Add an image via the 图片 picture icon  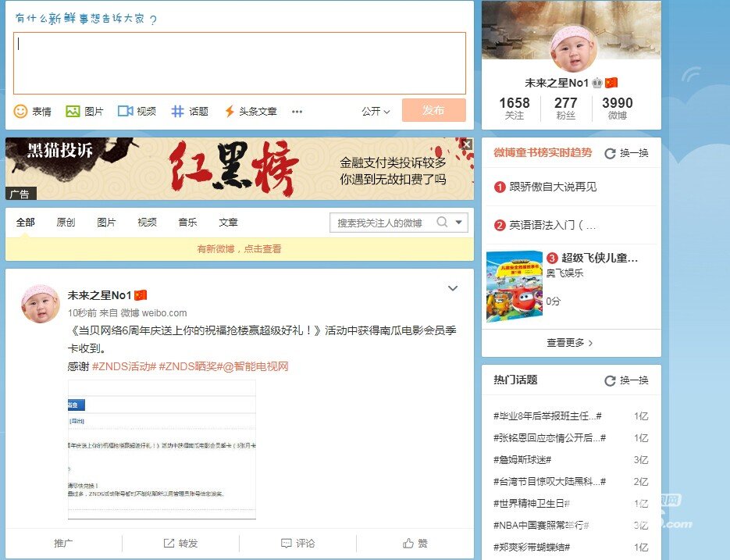[73, 112]
